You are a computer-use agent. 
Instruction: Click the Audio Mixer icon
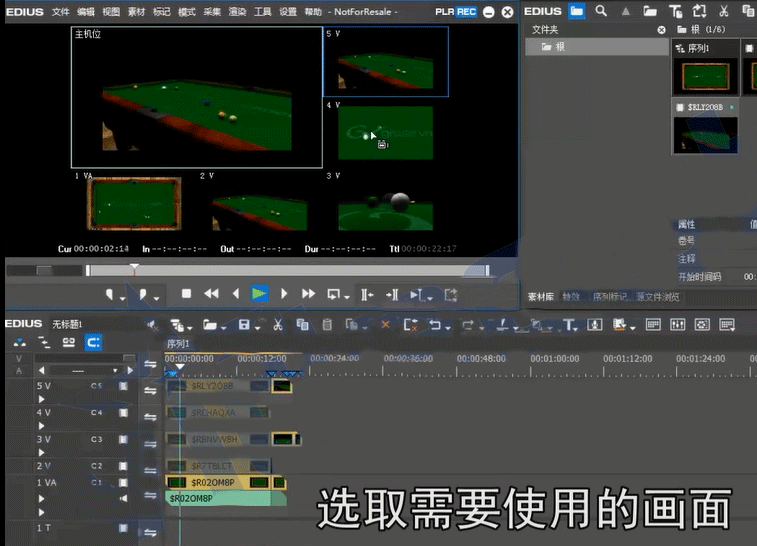tap(677, 324)
